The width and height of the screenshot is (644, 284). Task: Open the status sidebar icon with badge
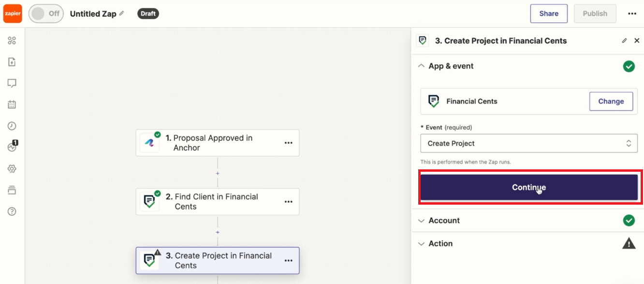[x=13, y=147]
